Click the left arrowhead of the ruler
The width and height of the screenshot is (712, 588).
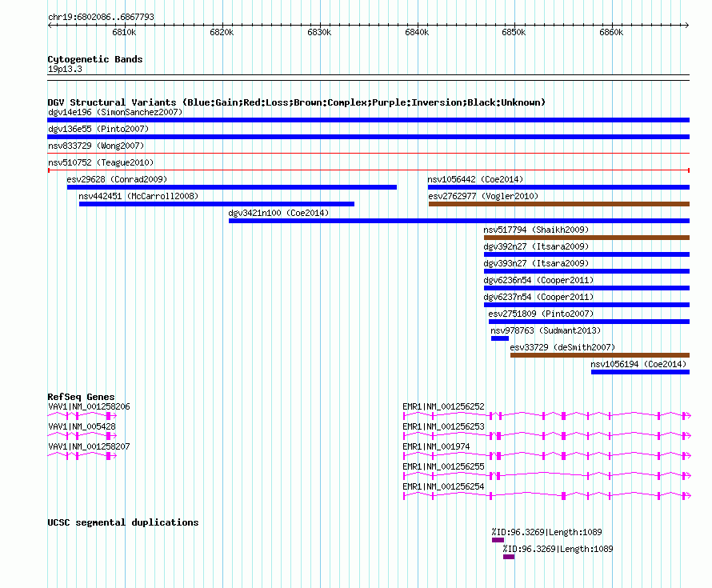tap(50, 25)
